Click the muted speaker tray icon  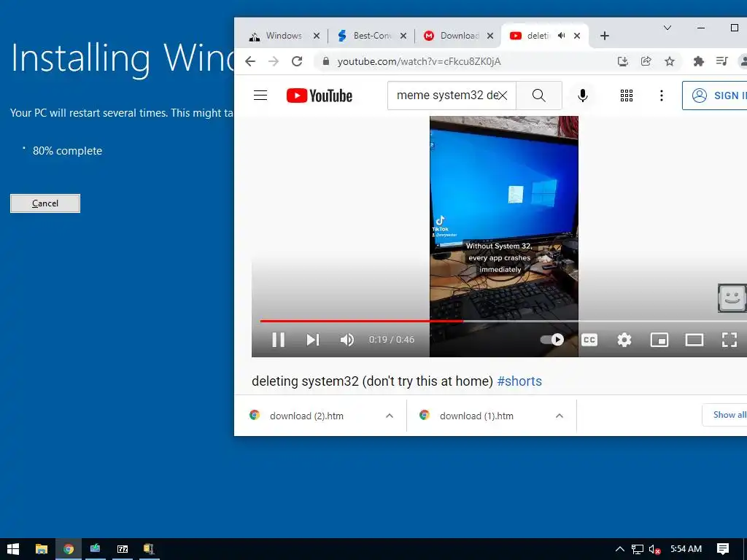coord(655,549)
